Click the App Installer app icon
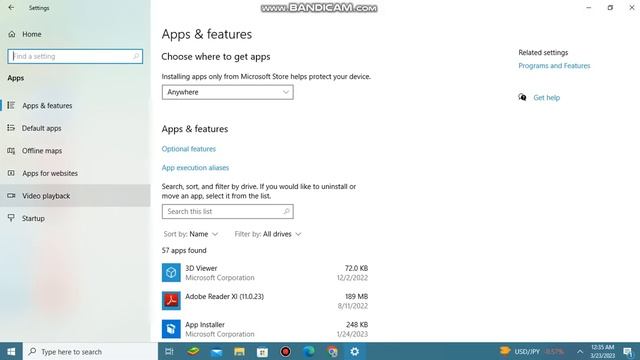 tap(171, 329)
